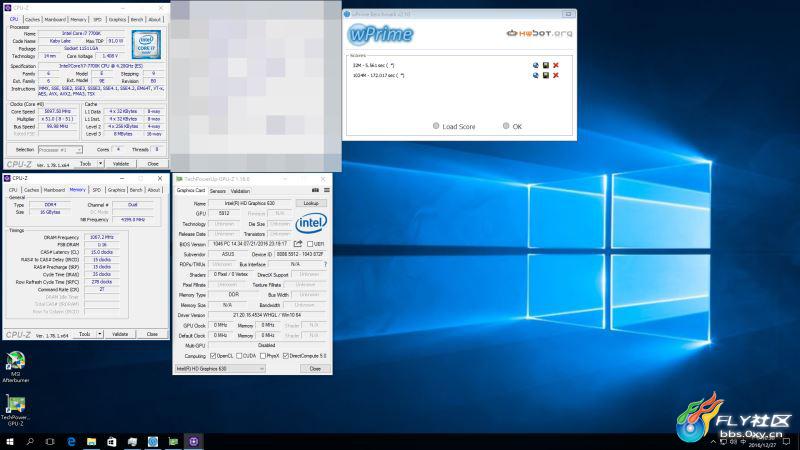Click the GPU name field in GPU-Z
This screenshot has height=450, width=800.
pos(249,203)
